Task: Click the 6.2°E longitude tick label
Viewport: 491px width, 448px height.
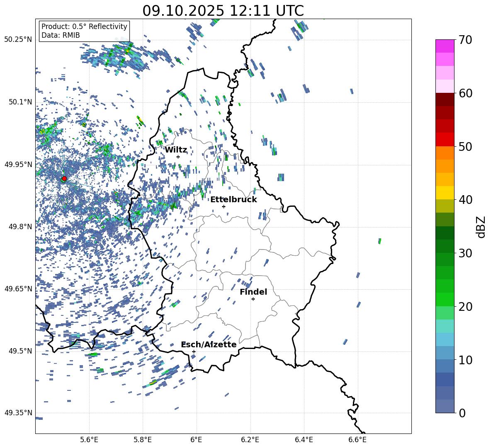Action: pyautogui.click(x=250, y=439)
